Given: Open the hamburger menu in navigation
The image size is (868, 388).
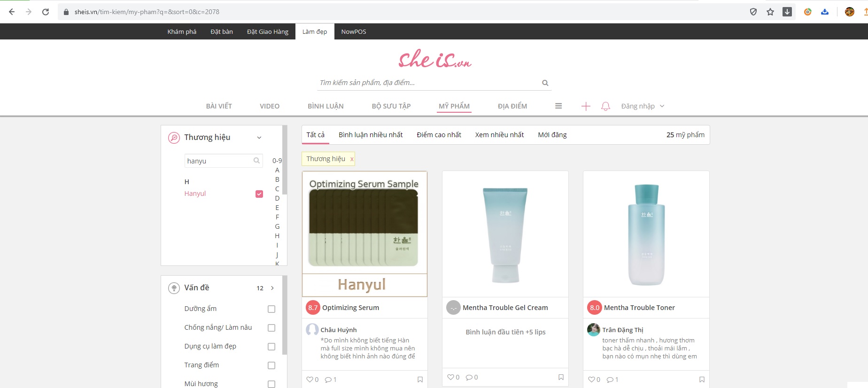Looking at the screenshot, I should (x=558, y=106).
